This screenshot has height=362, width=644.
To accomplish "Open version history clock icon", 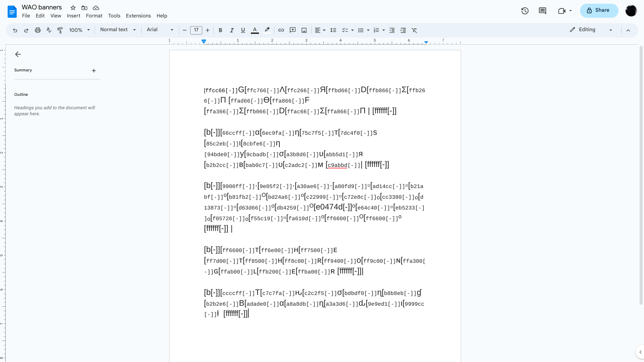I will click(x=525, y=11).
